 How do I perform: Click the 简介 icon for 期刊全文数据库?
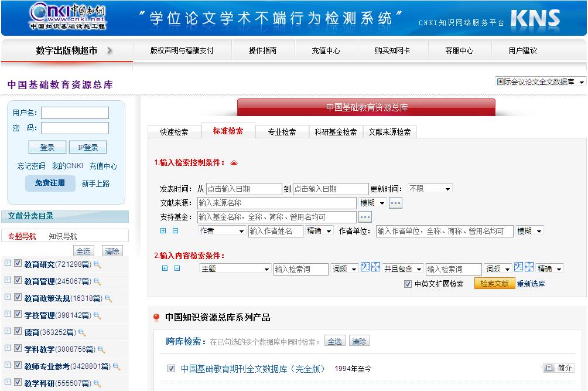(549, 368)
